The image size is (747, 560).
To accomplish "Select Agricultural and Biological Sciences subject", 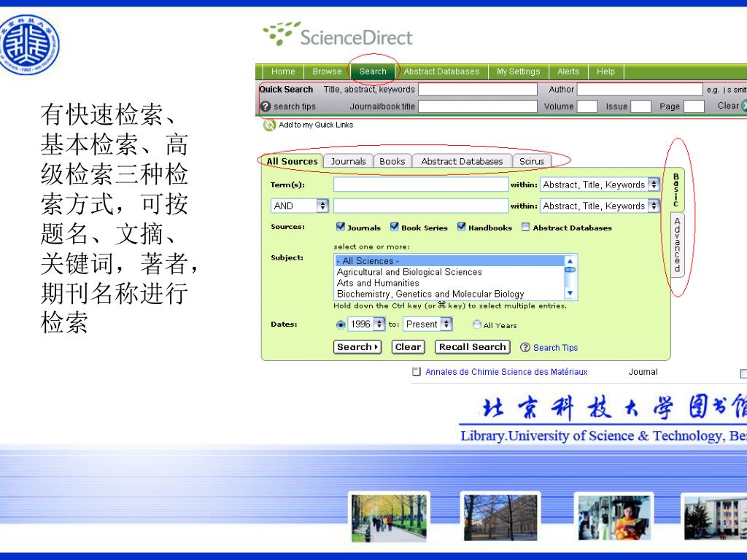I will (449, 272).
